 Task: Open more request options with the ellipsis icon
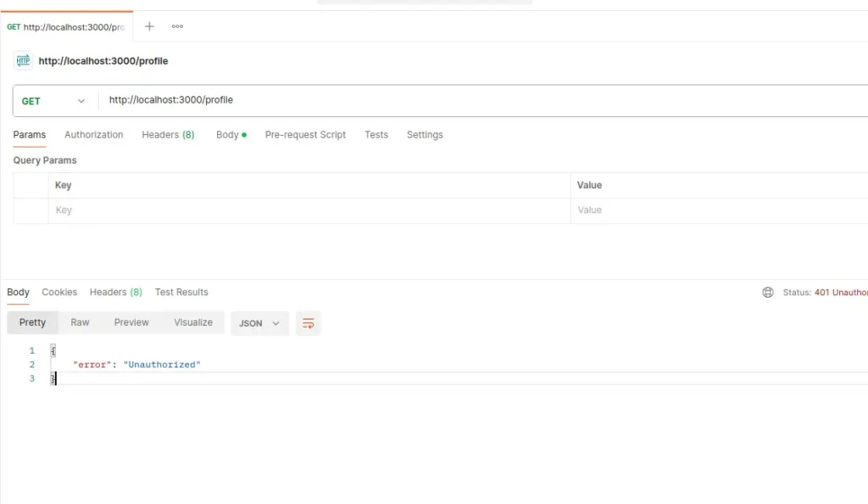point(177,26)
